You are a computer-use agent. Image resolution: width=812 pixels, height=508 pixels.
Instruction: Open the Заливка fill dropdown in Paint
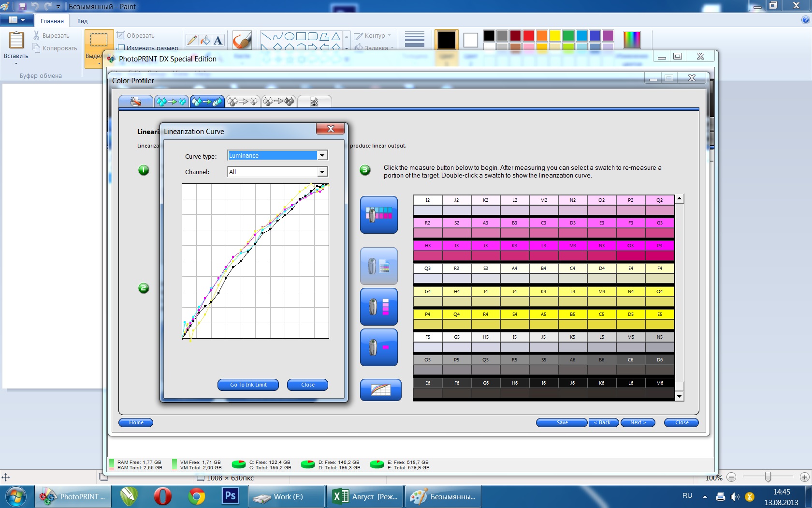coord(375,47)
